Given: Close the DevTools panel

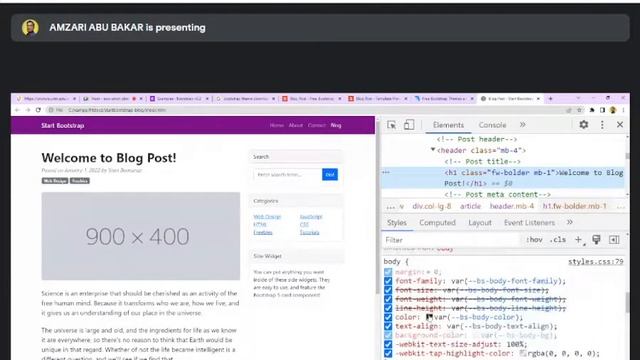Looking at the screenshot, I should 620,124.
